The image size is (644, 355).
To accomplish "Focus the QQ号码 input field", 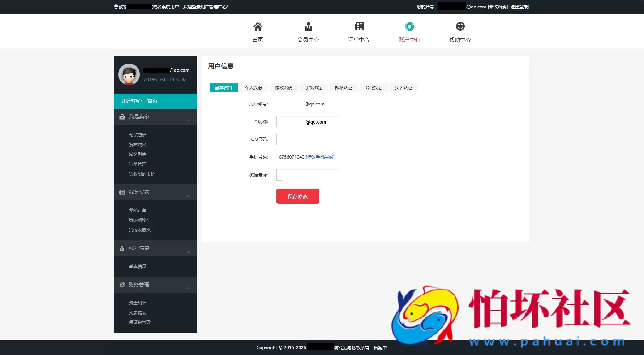I will (308, 139).
